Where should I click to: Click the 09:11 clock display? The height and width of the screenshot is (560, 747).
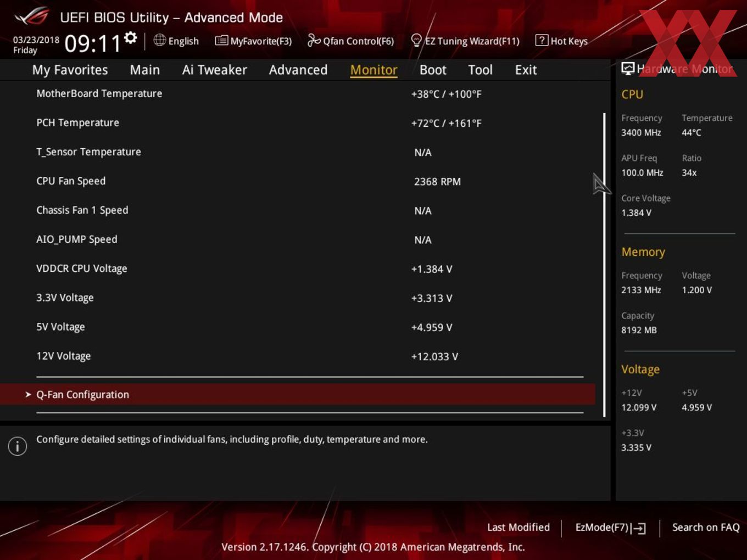pyautogui.click(x=92, y=43)
